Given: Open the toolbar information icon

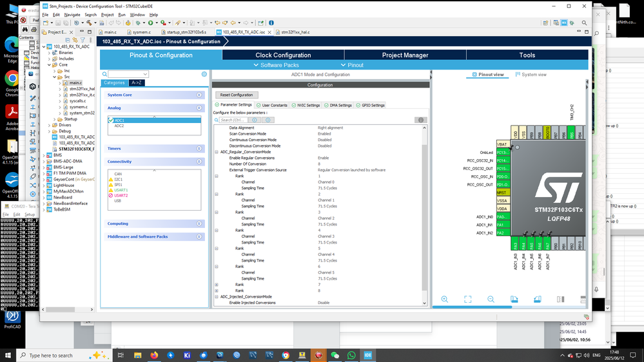Looking at the screenshot, I should coord(271,23).
